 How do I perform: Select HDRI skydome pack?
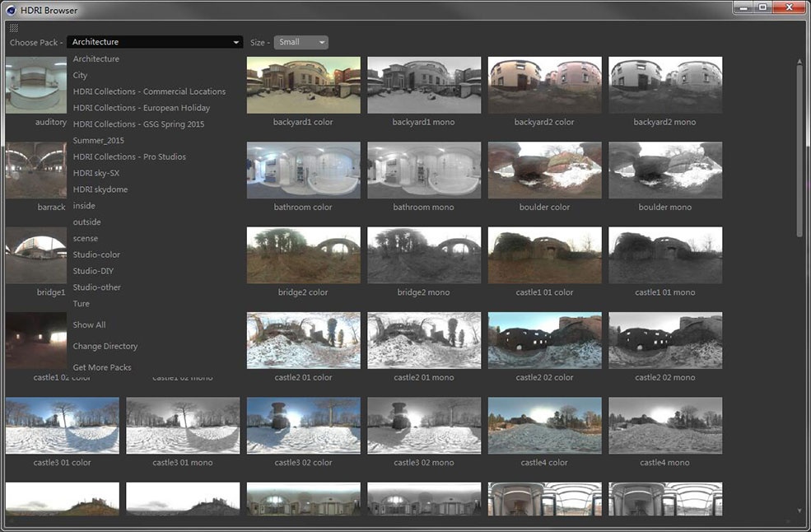tap(100, 189)
